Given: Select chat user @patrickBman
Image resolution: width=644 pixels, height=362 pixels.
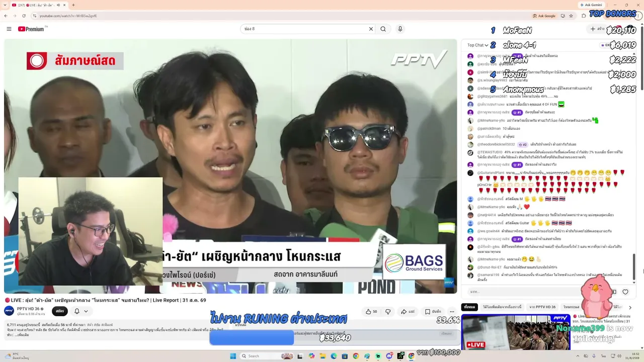Looking at the screenshot, I should coord(489,128).
